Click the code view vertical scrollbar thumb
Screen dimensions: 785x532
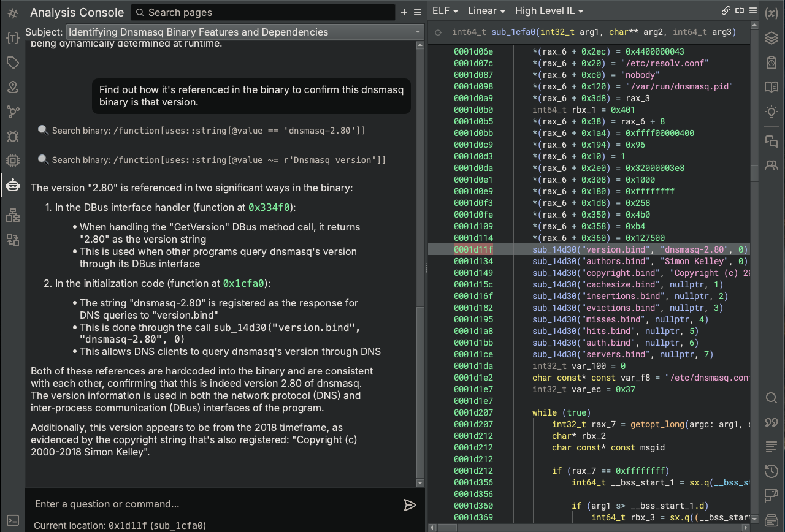point(755,173)
